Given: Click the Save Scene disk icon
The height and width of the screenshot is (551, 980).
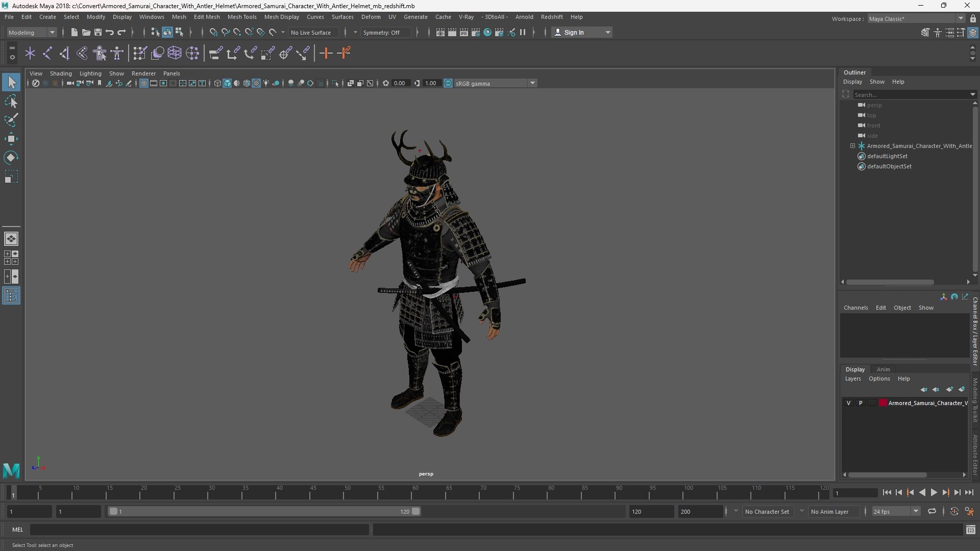Looking at the screenshot, I should 97,32.
